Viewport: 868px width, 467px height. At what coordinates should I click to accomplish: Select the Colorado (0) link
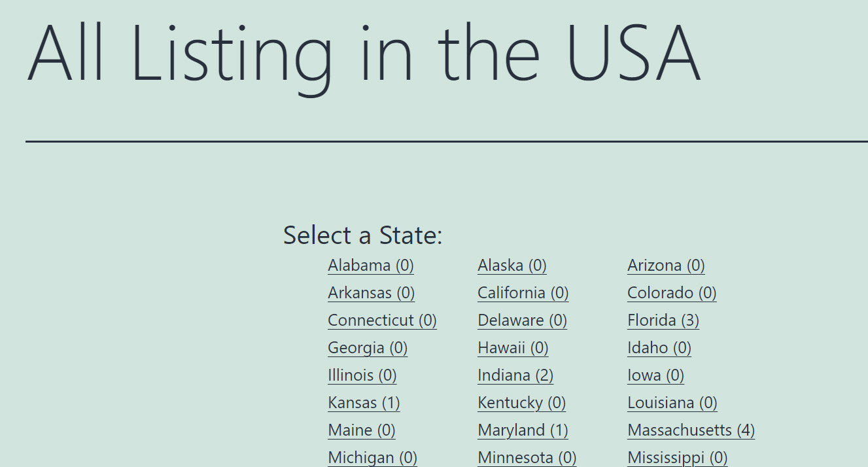click(672, 293)
